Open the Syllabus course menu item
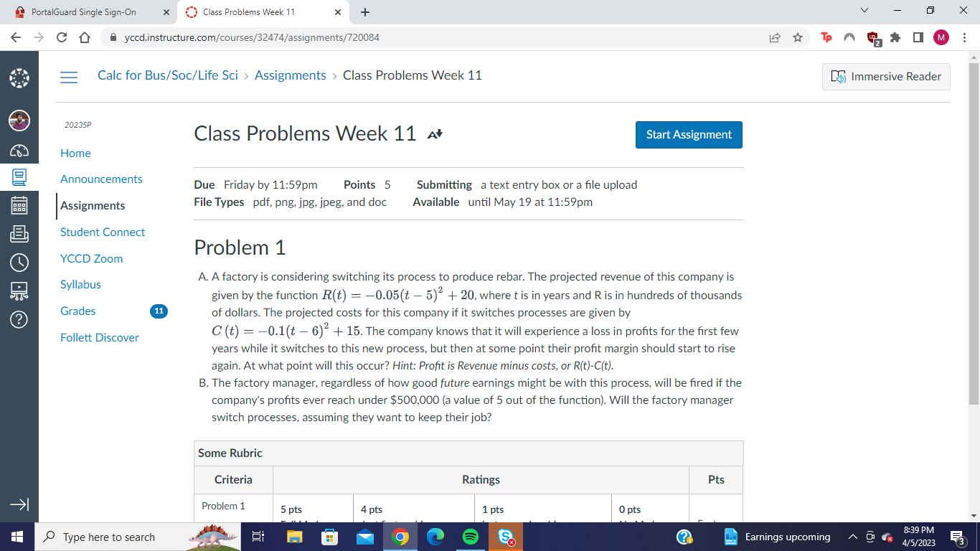The image size is (980, 551). [80, 284]
